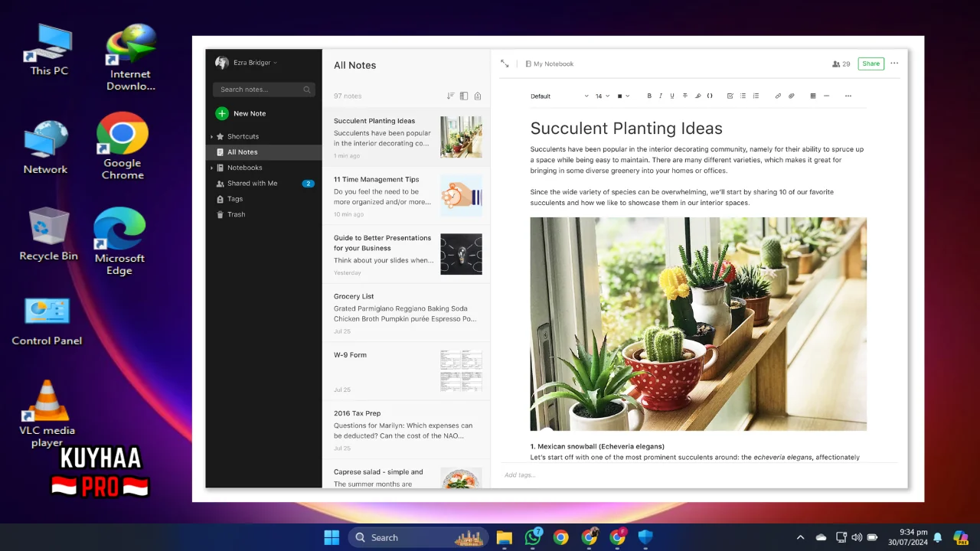The width and height of the screenshot is (980, 551).
Task: Attach a file with the paperclip icon
Action: coord(791,96)
